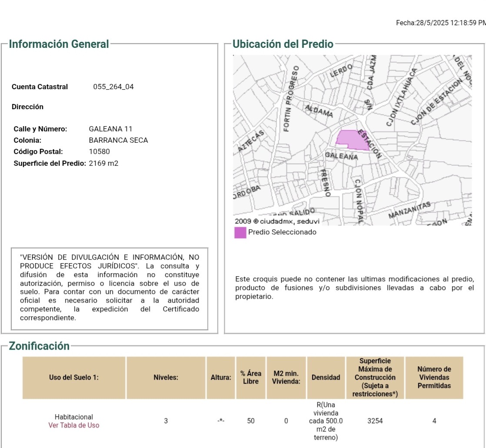Click the Número de Viviendas Permitidas header
The height and width of the screenshot is (448, 486).
[x=434, y=378]
